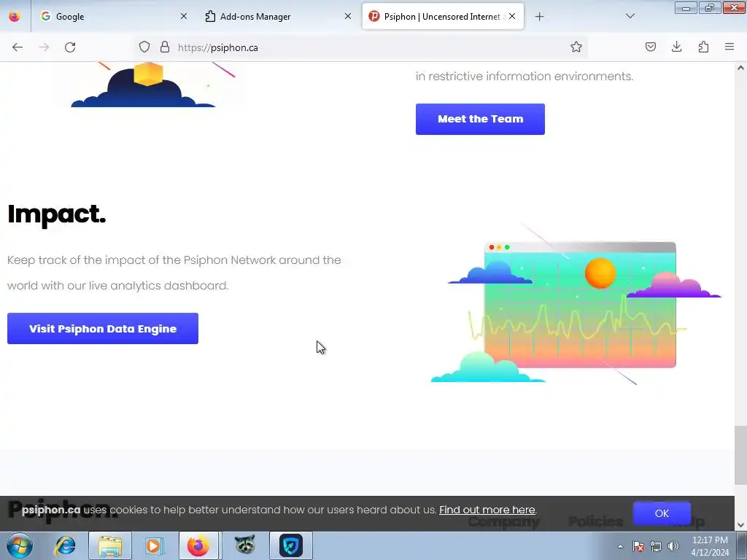Open the Windows Start menu

(20, 545)
